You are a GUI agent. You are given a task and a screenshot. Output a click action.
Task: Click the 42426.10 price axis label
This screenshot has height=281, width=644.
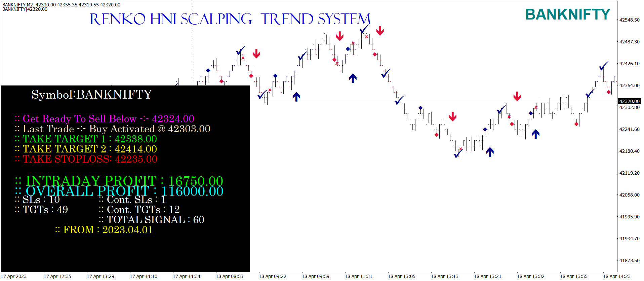(x=629, y=64)
